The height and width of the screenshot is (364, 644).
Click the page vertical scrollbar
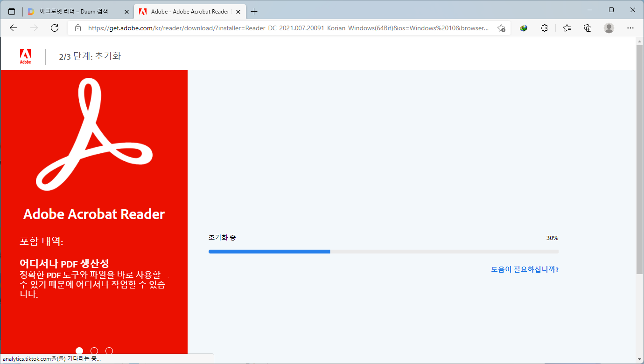point(639,159)
